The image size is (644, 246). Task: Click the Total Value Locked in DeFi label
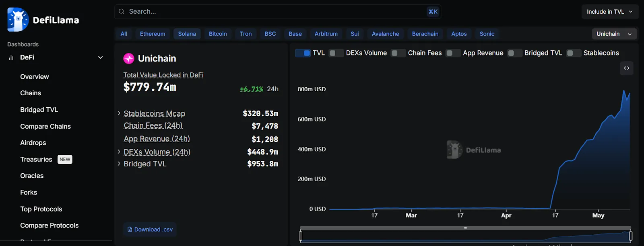pos(163,75)
